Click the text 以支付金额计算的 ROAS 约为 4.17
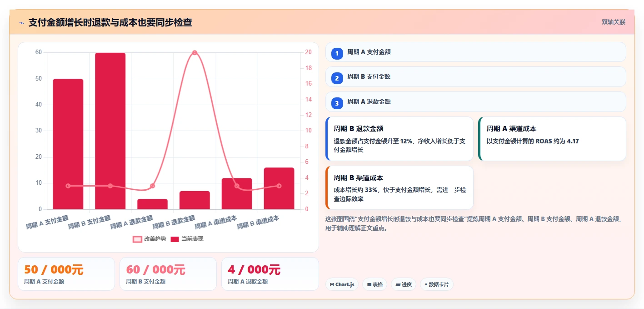 533,142
